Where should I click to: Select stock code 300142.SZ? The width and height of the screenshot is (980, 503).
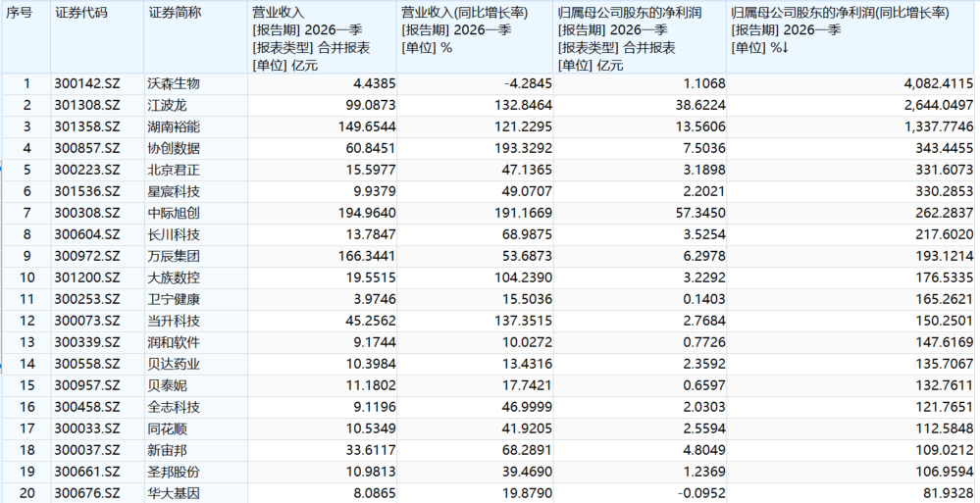coord(86,83)
